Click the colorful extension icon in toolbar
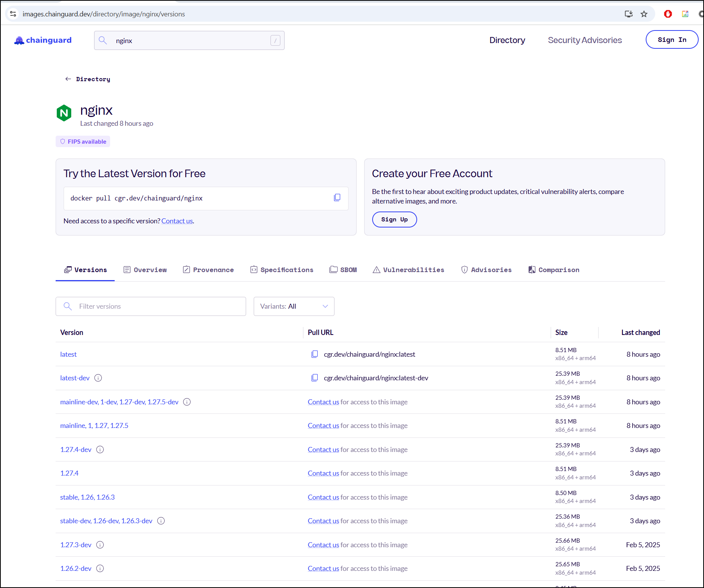This screenshot has width=704, height=588. click(x=685, y=14)
